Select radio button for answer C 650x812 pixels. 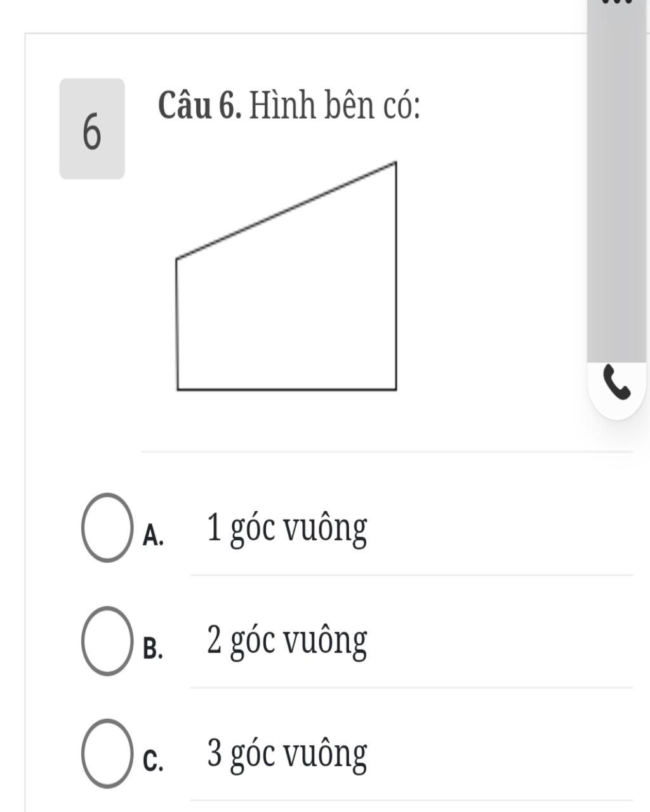(106, 753)
